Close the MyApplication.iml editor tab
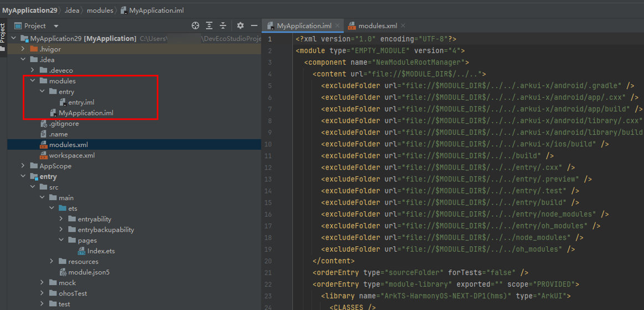 click(x=338, y=26)
